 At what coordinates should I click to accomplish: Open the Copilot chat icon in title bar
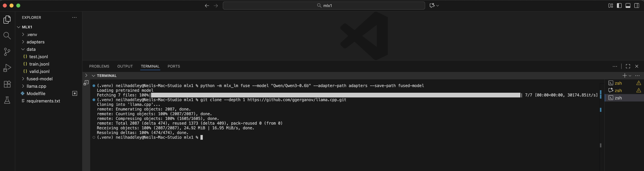[x=432, y=5]
